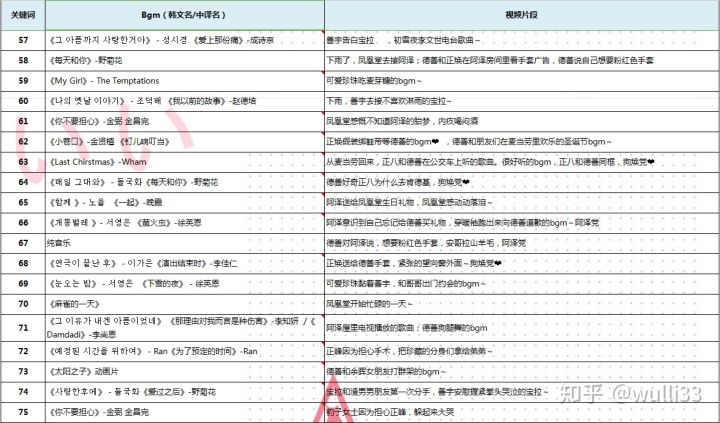Click the 阿泽屋里电视播放的歌曲 cell
720x423 pixels.
click(x=522, y=328)
